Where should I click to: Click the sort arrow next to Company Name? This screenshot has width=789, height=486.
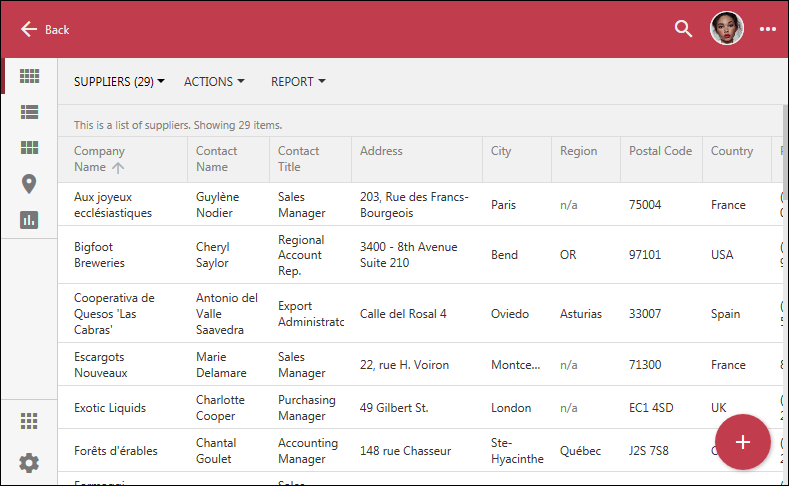click(118, 168)
